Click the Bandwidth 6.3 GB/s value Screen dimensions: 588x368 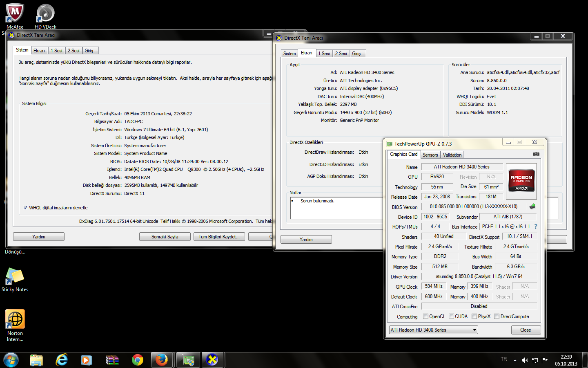point(516,267)
